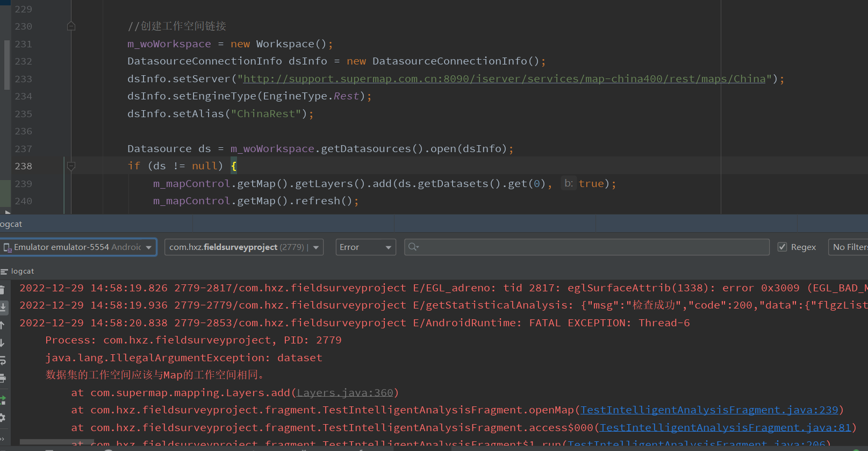868x451 pixels.
Task: Click "m_mapControl.getMap().refresh()" on line 240
Action: click(x=253, y=201)
